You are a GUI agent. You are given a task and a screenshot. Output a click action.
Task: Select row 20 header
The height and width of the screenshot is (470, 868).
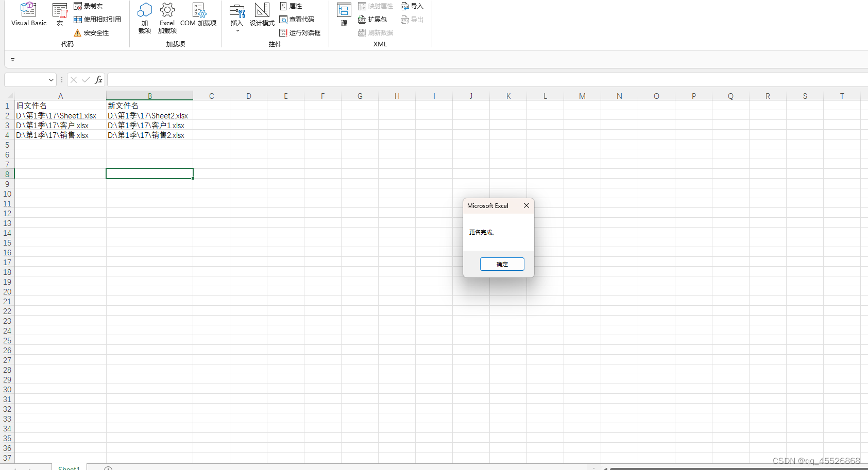click(x=7, y=292)
